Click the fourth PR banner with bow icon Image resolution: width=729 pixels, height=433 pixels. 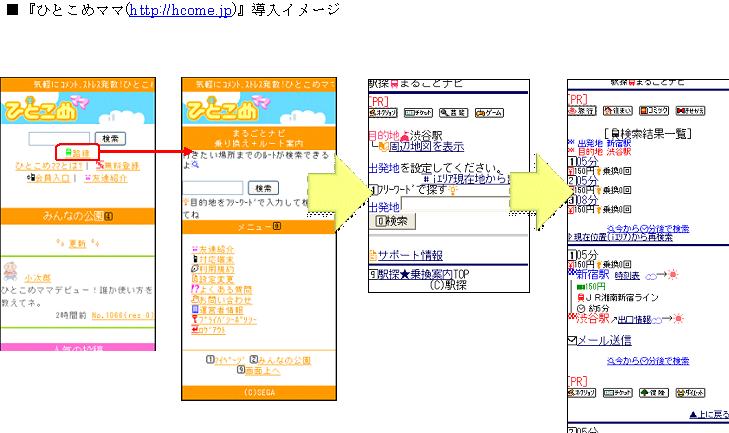tap(690, 111)
